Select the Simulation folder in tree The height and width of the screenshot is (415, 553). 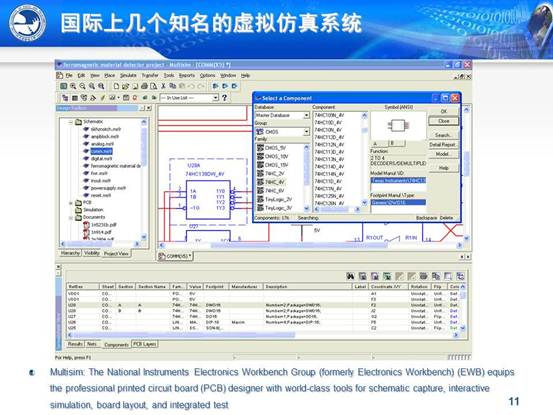pos(90,210)
